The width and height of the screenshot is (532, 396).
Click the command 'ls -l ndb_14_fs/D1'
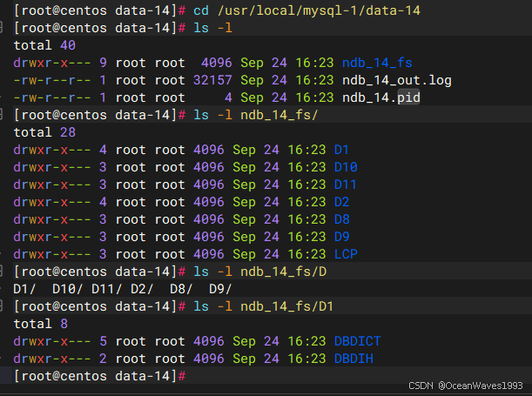click(x=263, y=306)
